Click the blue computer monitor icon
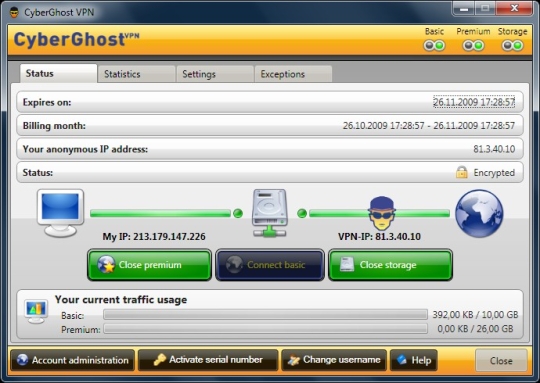 click(61, 213)
